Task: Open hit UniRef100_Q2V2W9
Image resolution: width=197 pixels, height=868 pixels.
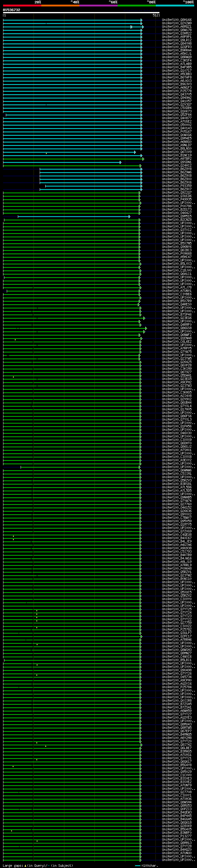Action: [x=177, y=23]
